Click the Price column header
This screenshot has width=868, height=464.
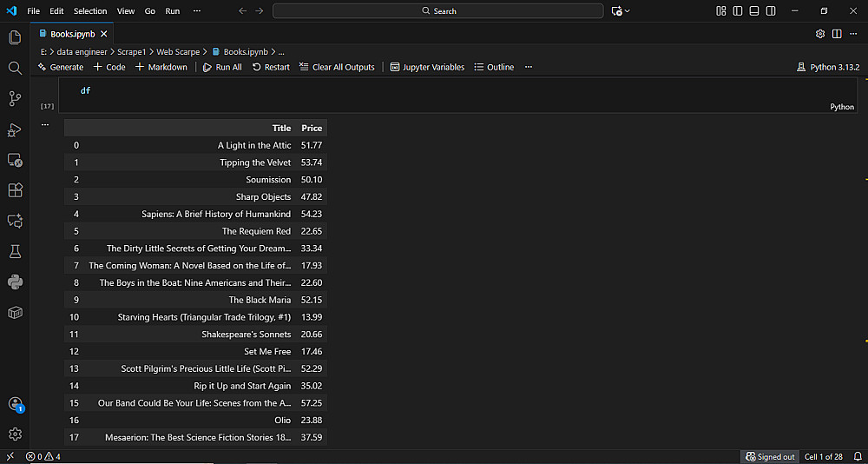point(312,128)
